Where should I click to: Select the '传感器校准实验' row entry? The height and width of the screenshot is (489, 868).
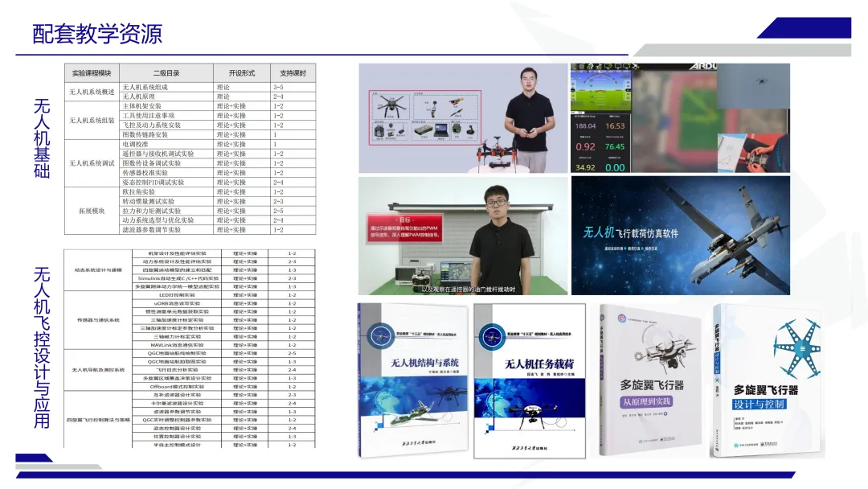point(145,173)
